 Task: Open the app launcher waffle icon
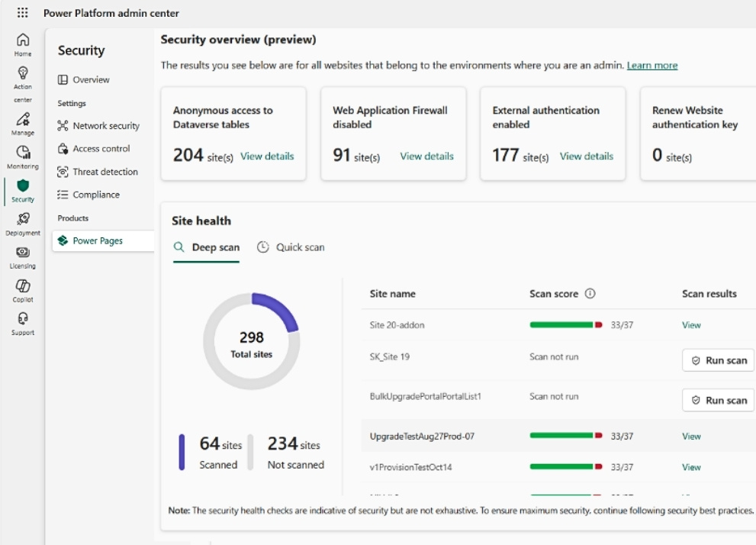pyautogui.click(x=21, y=12)
